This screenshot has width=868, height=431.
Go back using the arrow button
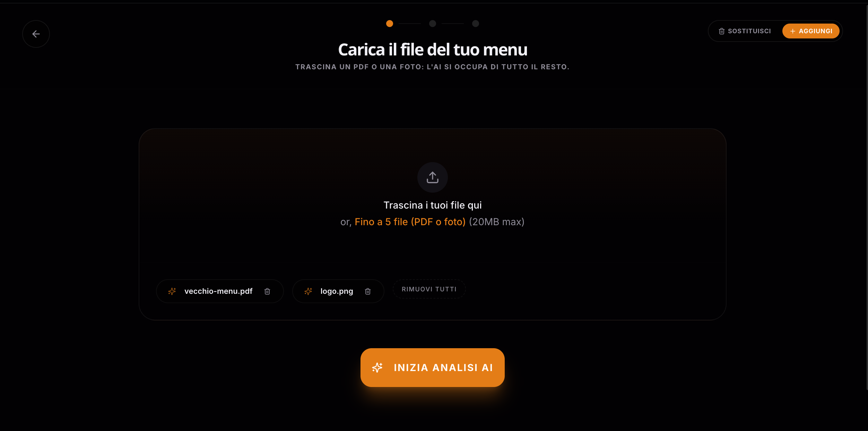[x=36, y=34]
